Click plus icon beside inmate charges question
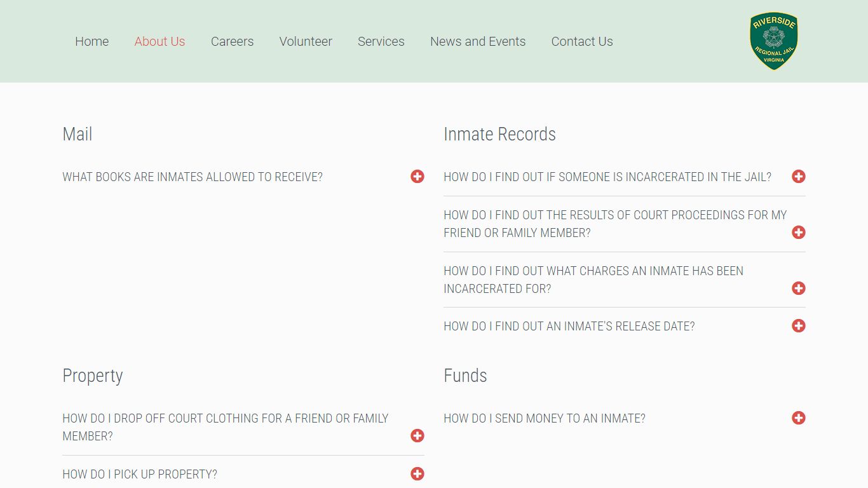This screenshot has width=868, height=488. pos(799,288)
